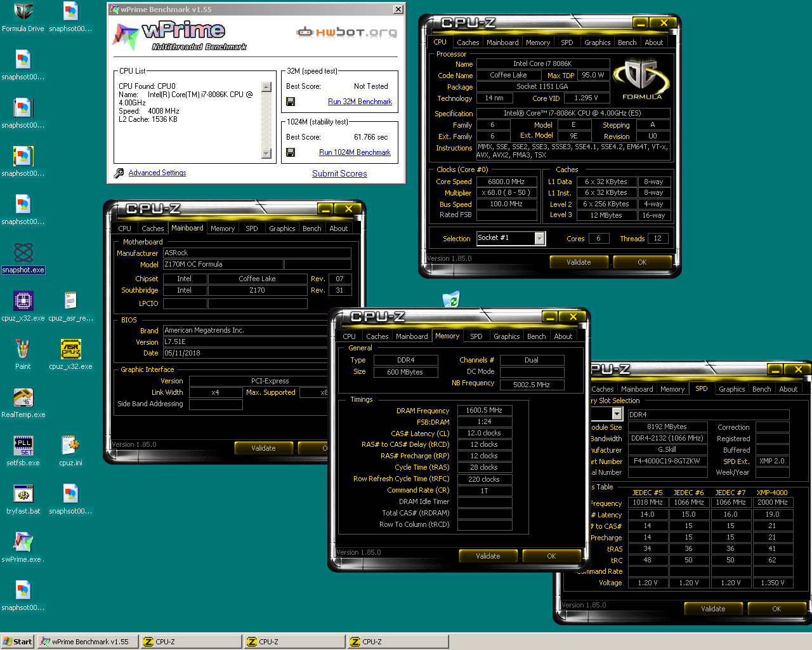Click Run 1024M Benchmark link
Image resolution: width=812 pixels, height=650 pixels.
point(355,152)
